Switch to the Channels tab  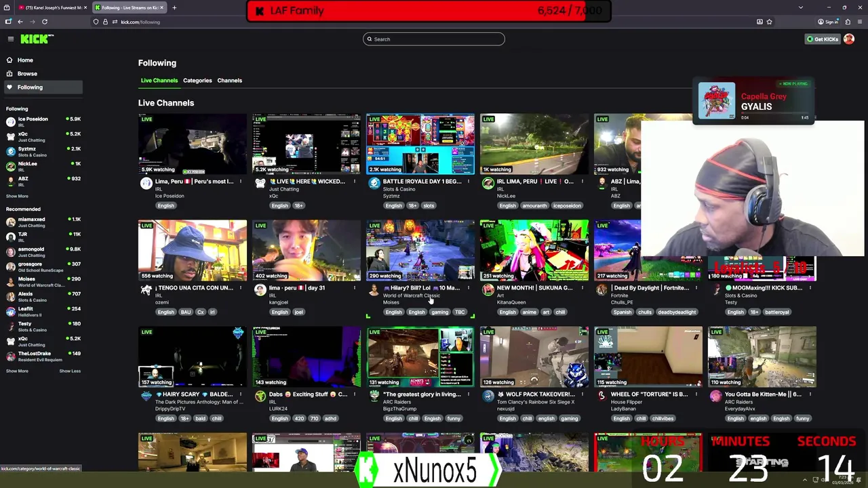pyautogui.click(x=229, y=81)
